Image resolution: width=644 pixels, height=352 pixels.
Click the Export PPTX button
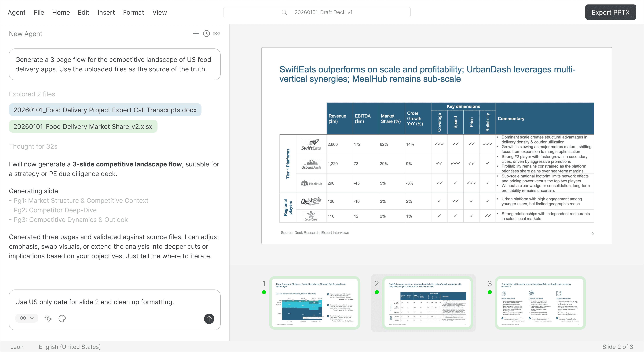tap(610, 12)
